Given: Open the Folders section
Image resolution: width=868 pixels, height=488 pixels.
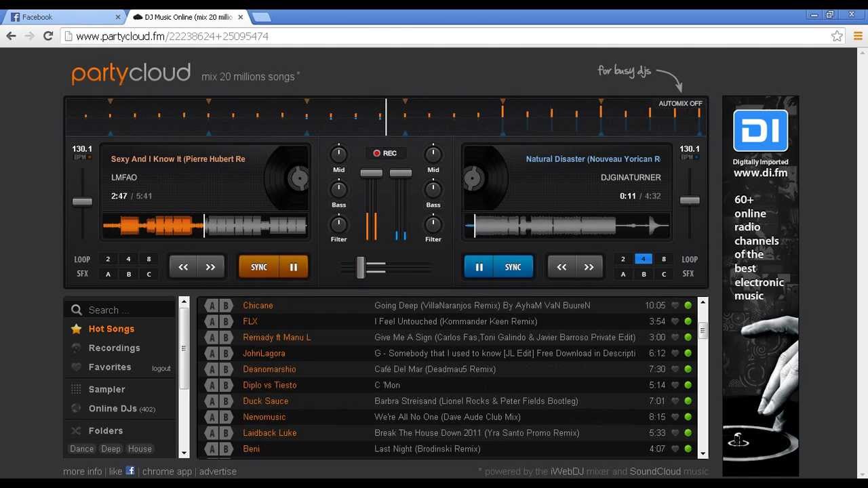Looking at the screenshot, I should tap(105, 430).
